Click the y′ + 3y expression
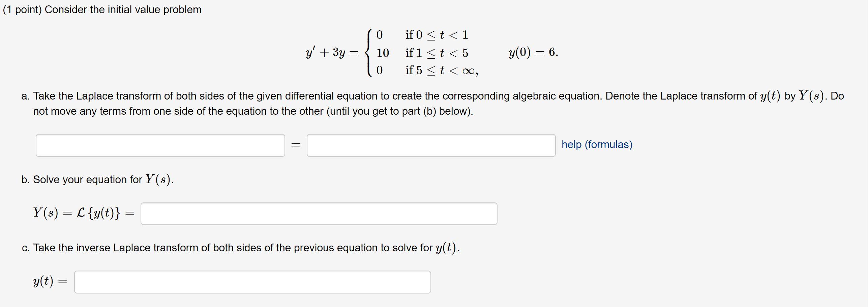This screenshot has width=868, height=307. (x=326, y=53)
